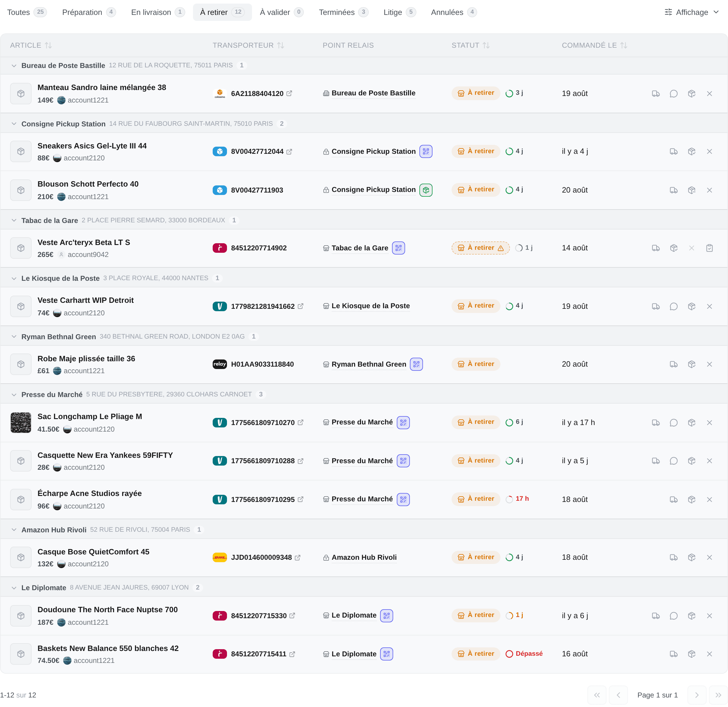
Task: Collapse the Consigne Pickup Station group
Action: tap(14, 124)
